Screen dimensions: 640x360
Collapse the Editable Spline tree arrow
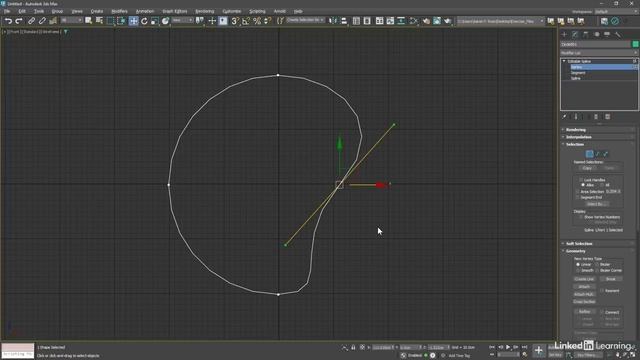[x=564, y=61]
